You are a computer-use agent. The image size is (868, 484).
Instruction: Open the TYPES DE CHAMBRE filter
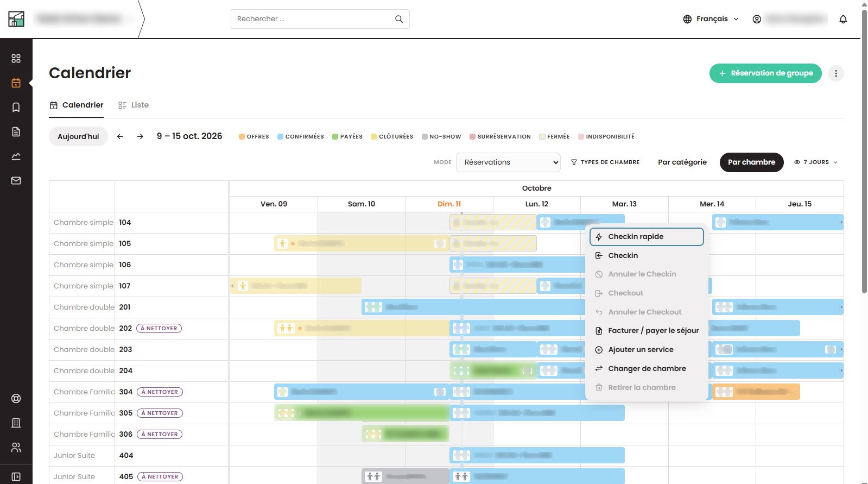pos(605,162)
